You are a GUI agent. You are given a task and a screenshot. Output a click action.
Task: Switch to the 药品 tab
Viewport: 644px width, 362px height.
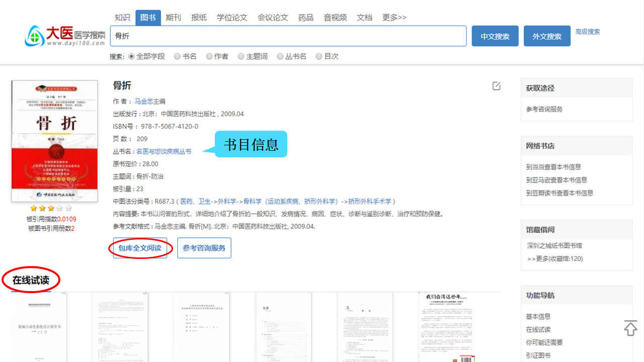tap(306, 18)
